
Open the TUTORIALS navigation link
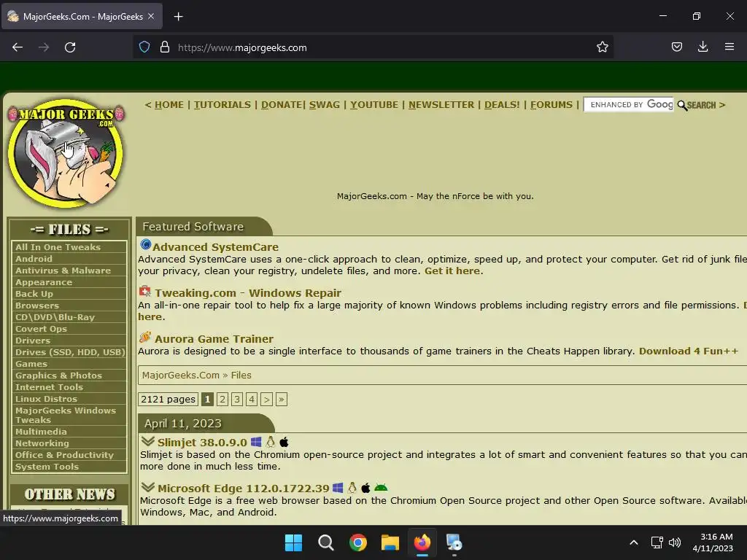(222, 105)
